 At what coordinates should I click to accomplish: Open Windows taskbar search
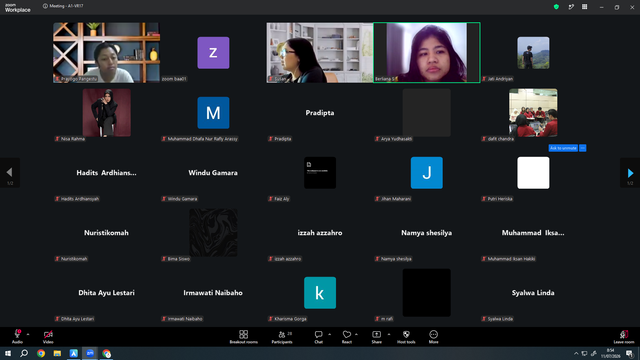coord(24,353)
